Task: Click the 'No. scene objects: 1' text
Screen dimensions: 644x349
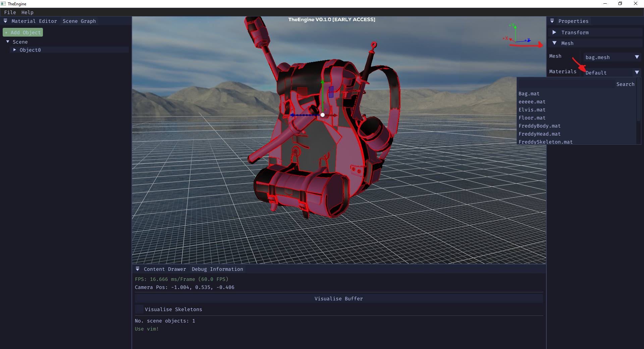Action: 165,321
